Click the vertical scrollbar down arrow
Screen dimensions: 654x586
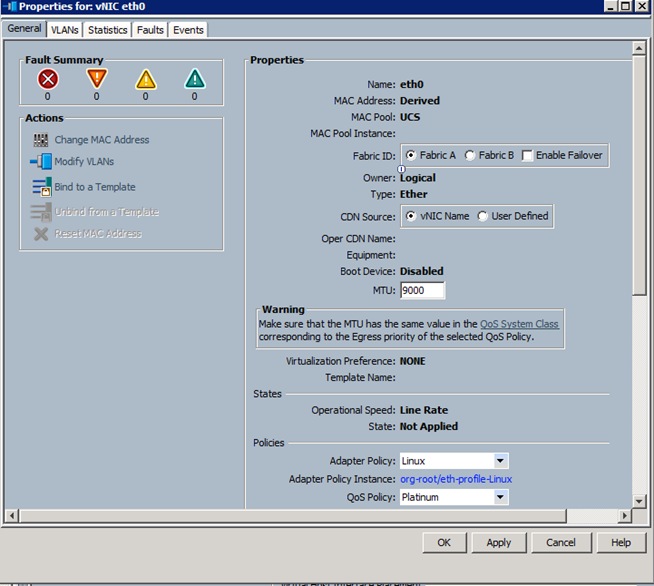coord(639,501)
